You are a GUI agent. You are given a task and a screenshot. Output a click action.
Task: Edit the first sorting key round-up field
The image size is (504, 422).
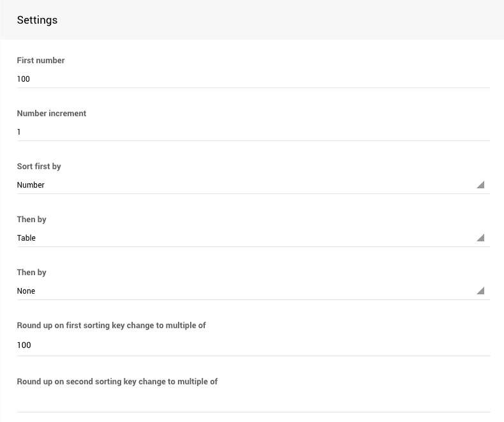pos(253,345)
